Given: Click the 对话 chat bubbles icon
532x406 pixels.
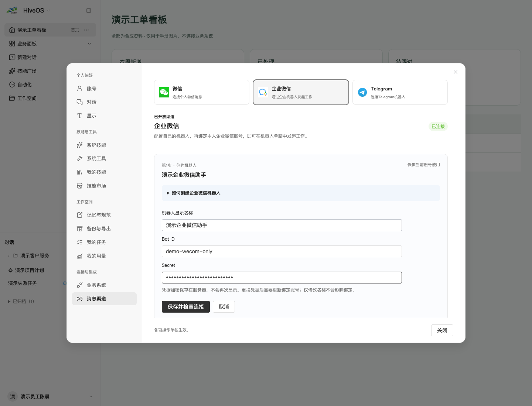Looking at the screenshot, I should (79, 102).
